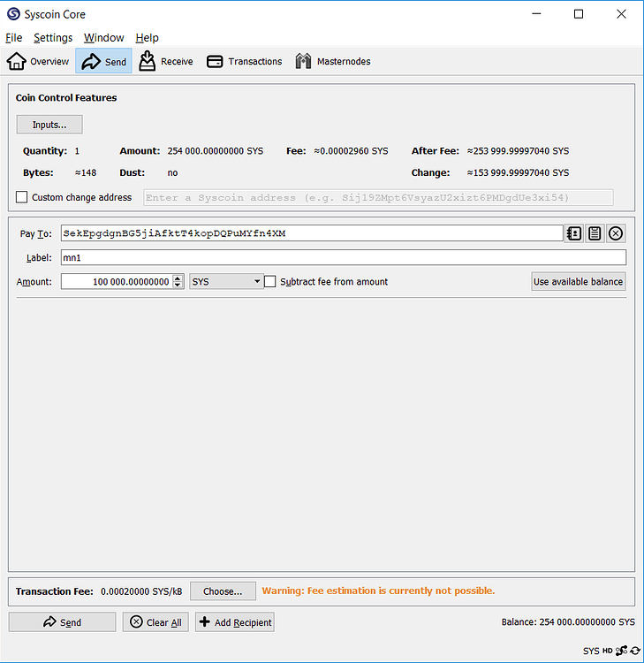Go to the Transactions tab

[244, 61]
